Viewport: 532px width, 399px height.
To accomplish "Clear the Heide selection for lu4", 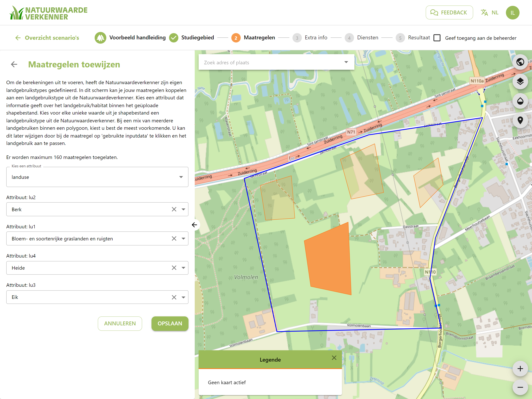I will (174, 268).
